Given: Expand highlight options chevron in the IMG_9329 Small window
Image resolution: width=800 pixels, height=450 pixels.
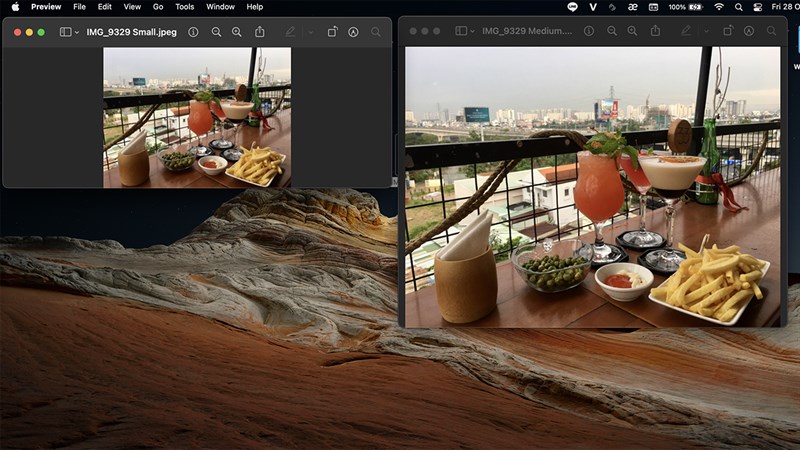Looking at the screenshot, I should (310, 32).
